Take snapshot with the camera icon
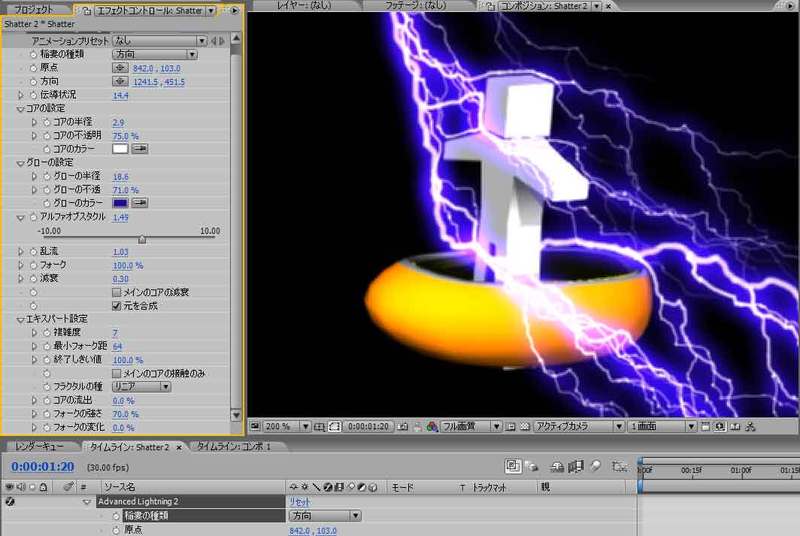This screenshot has width=800, height=536. click(403, 426)
